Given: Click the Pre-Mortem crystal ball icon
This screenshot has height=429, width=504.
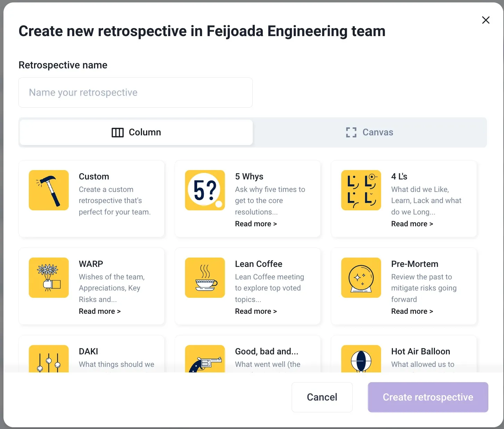Looking at the screenshot, I should pos(361,278).
